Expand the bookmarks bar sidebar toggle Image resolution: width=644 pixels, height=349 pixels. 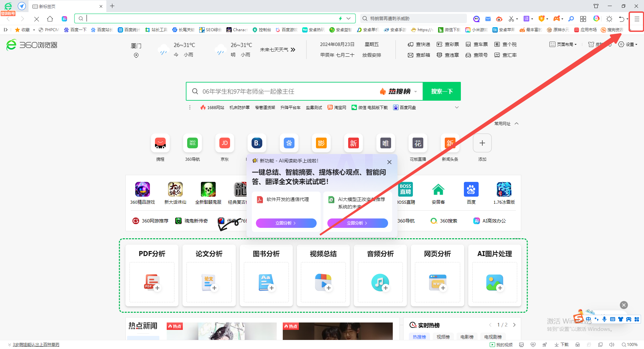pos(5,30)
